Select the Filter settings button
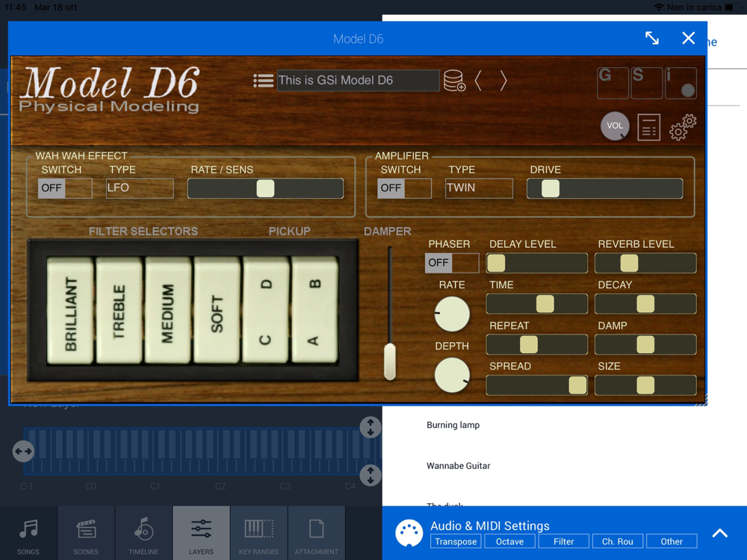 point(563,541)
